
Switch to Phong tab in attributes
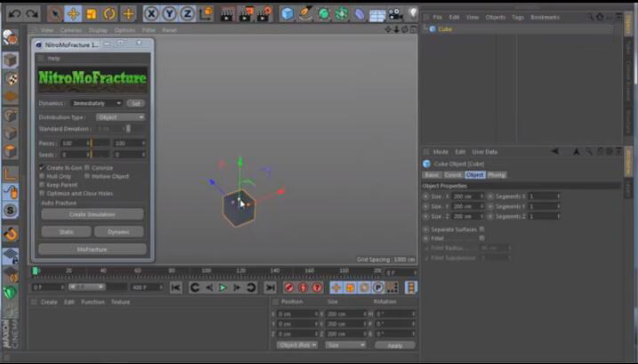point(497,174)
